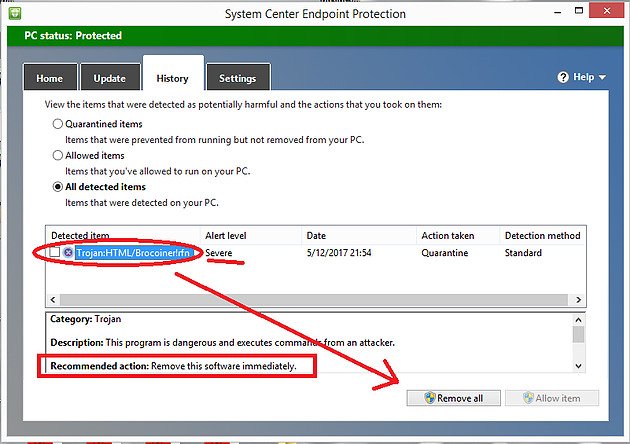Click the Standard detection method cell

(x=523, y=253)
